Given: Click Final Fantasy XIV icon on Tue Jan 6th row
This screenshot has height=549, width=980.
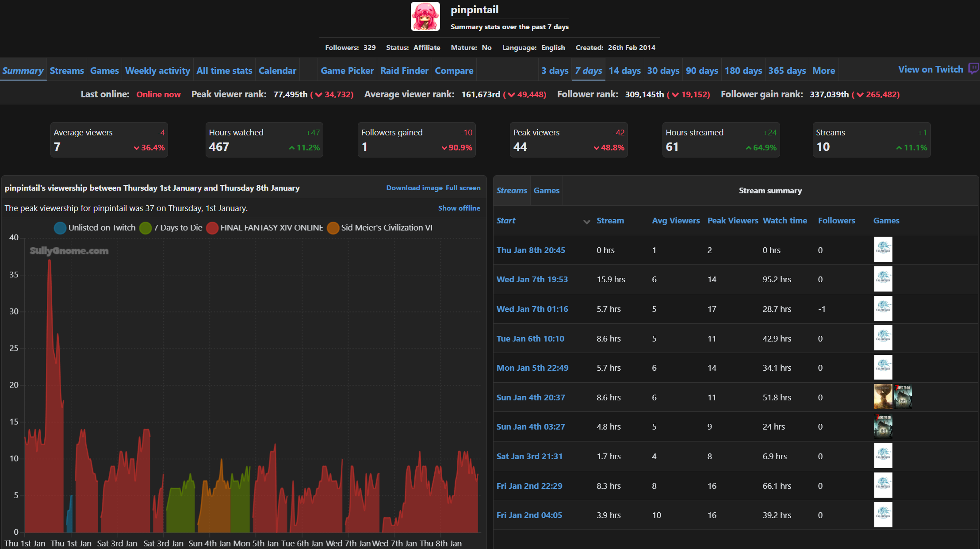Looking at the screenshot, I should [x=883, y=338].
